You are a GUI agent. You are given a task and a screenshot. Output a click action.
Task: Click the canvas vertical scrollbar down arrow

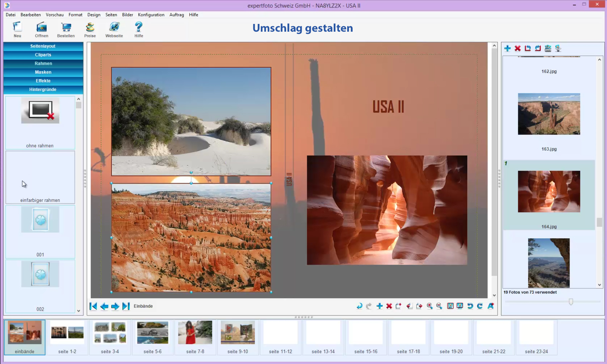(494, 295)
